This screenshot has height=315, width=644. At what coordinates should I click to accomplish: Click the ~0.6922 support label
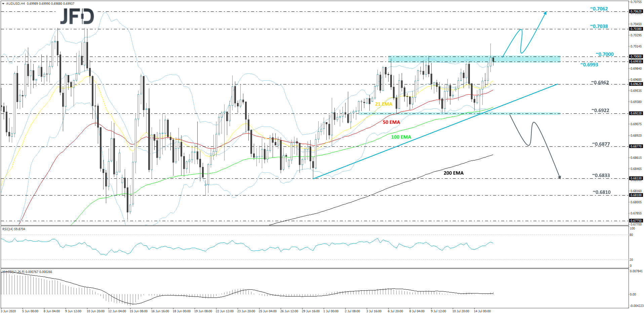[x=600, y=110]
